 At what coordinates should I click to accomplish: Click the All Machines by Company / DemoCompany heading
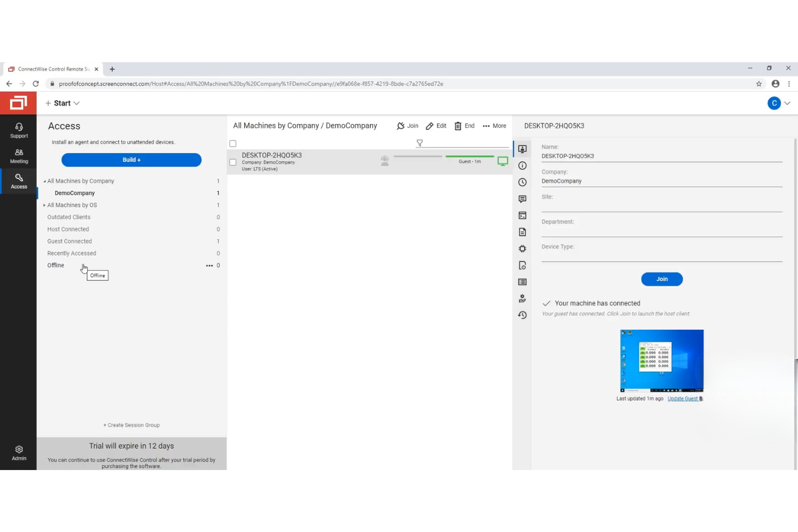305,126
